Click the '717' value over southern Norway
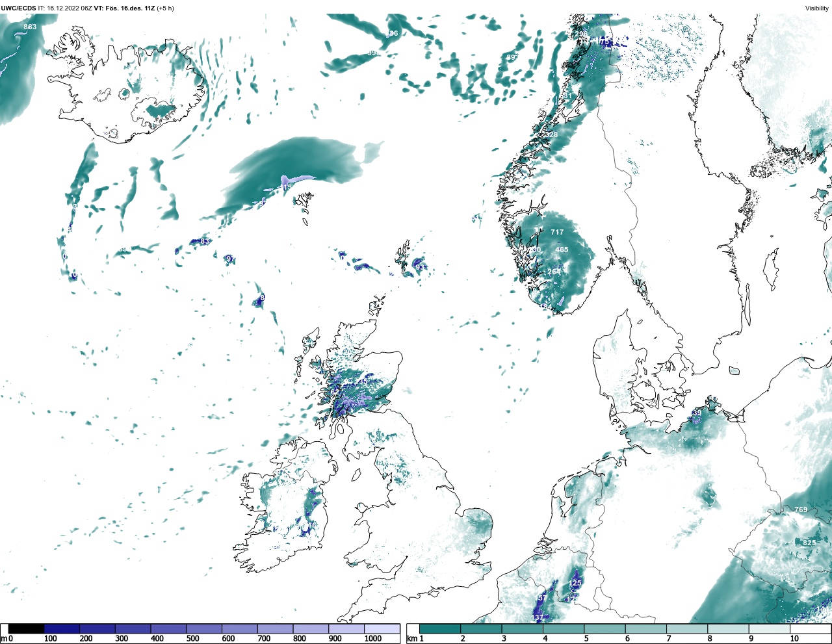 click(557, 232)
